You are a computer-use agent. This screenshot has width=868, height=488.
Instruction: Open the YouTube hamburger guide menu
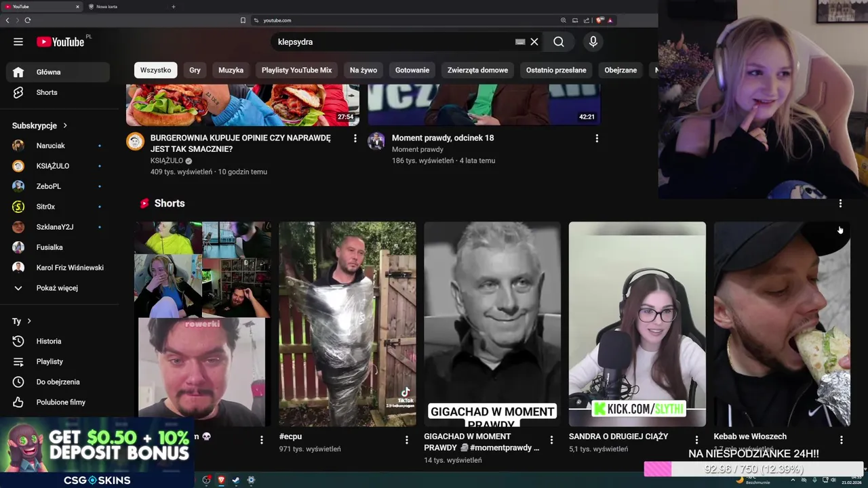tap(18, 42)
